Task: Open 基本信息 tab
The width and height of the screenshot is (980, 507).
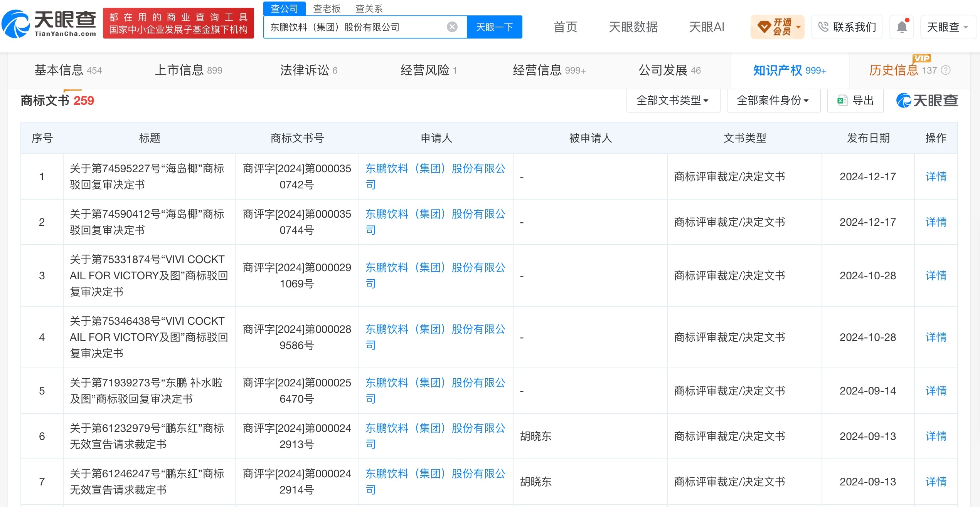Action: (x=68, y=70)
